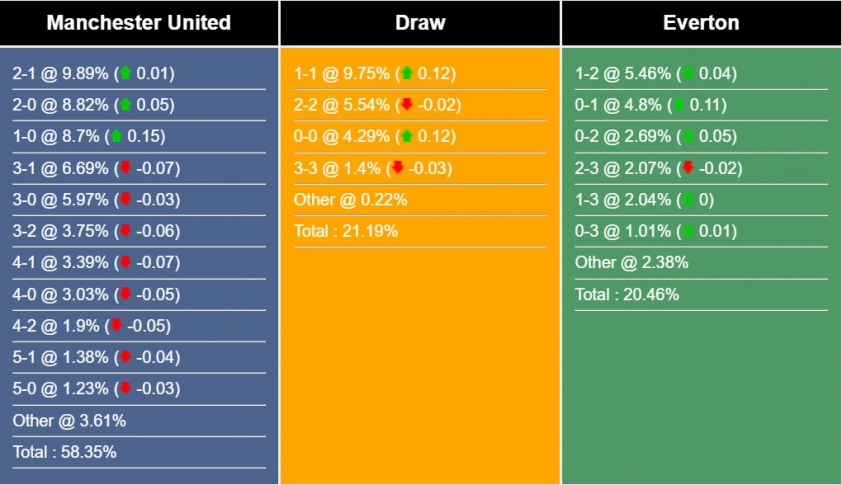The image size is (842, 485).
Task: Click green arrow beside 0-0 draw row
Action: tap(407, 137)
